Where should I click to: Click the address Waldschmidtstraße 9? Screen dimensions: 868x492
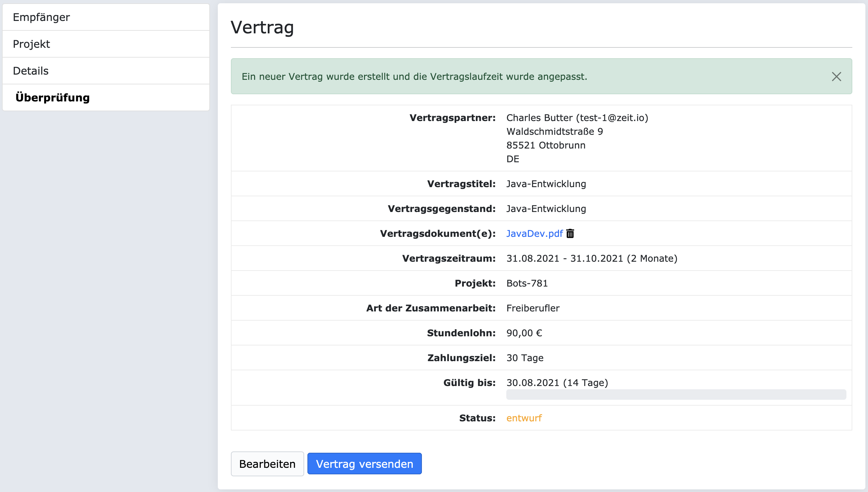point(555,132)
